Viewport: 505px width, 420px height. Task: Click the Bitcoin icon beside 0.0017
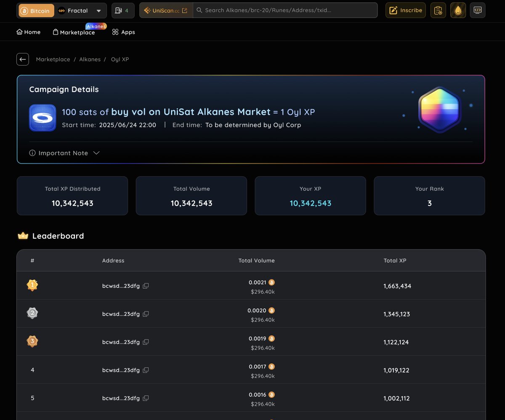271,367
